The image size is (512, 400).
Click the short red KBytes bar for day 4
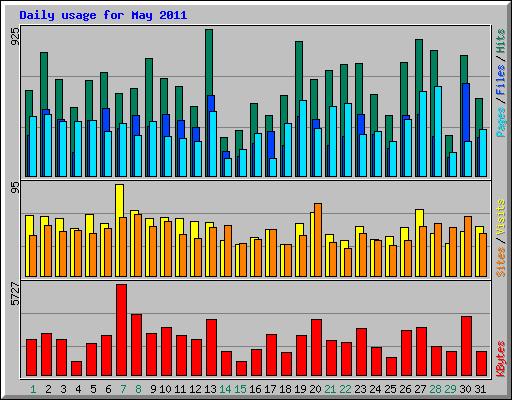coord(76,369)
